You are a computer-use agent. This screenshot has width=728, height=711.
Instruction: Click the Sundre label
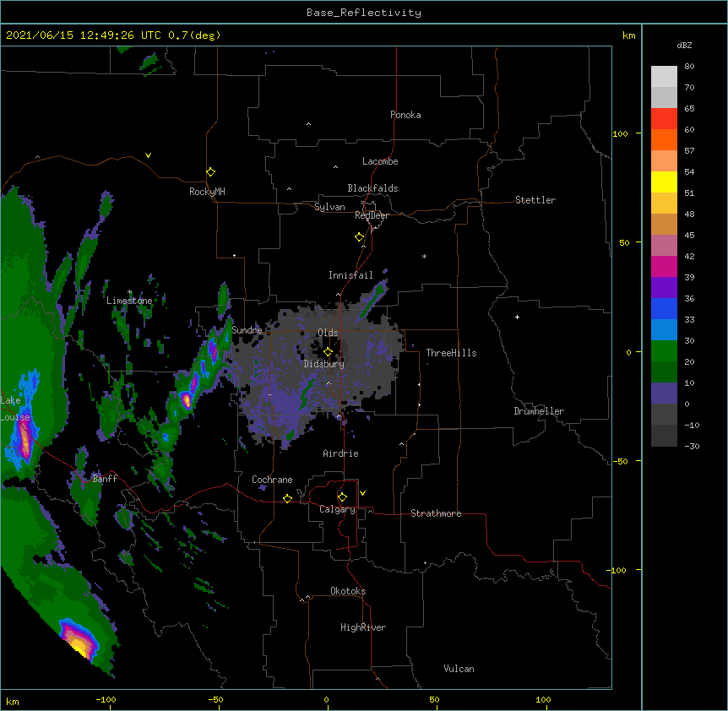pos(247,330)
